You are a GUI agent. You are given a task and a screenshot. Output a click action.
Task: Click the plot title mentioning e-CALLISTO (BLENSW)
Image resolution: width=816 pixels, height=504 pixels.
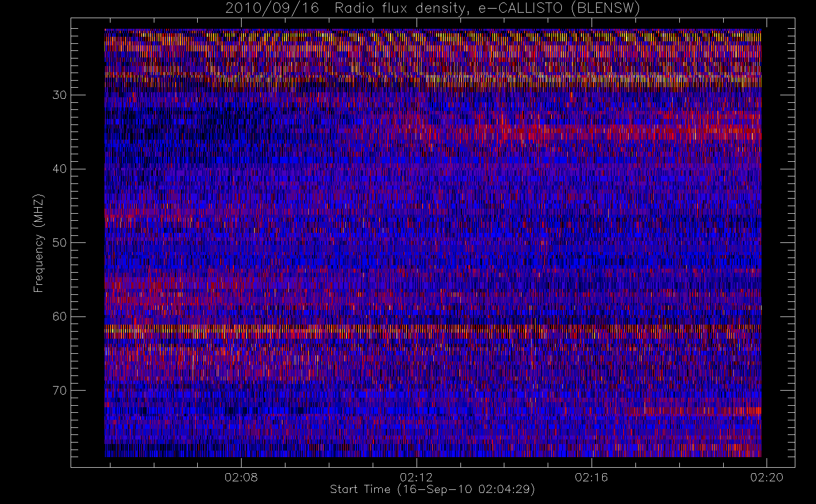point(433,9)
